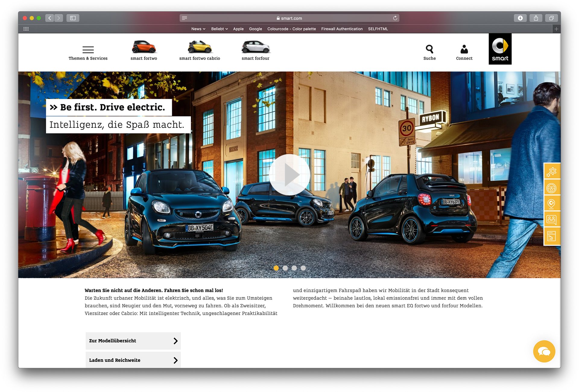Viewport: 579px width, 392px height.
Task: Click the steering wheel sidebar icon
Action: click(x=552, y=188)
